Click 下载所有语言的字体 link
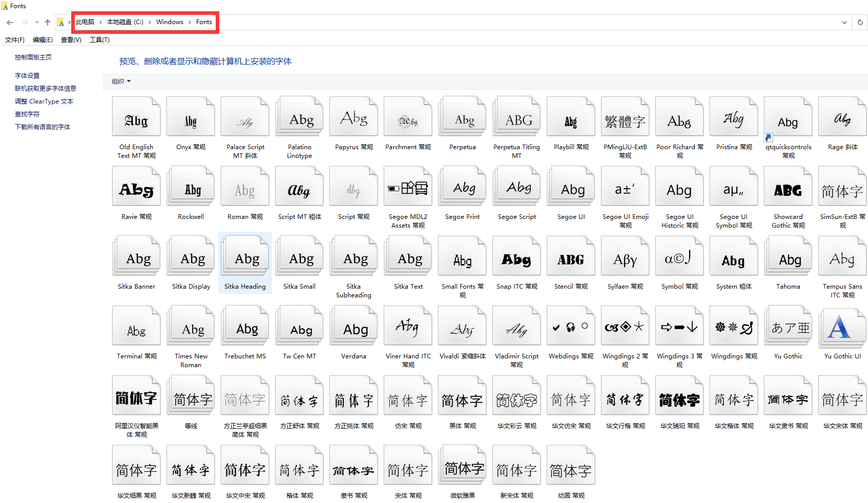The height and width of the screenshot is (503, 868). coord(43,127)
